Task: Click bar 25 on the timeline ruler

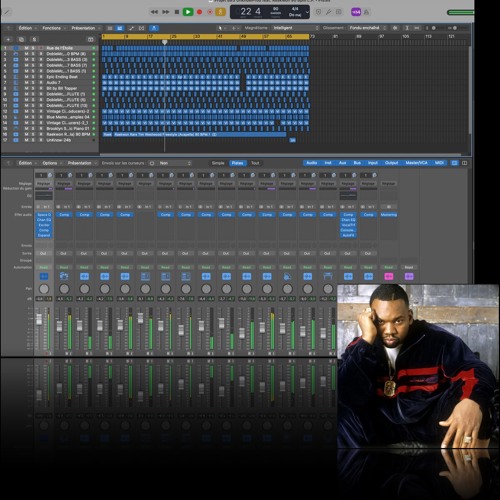Action: pos(173,36)
